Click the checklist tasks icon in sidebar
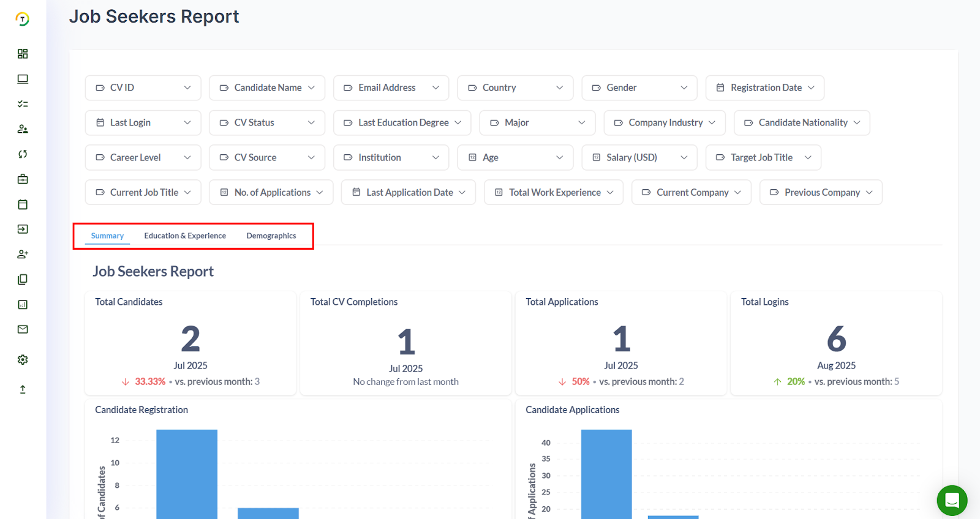Screen dimensions: 980x519 pos(23,104)
